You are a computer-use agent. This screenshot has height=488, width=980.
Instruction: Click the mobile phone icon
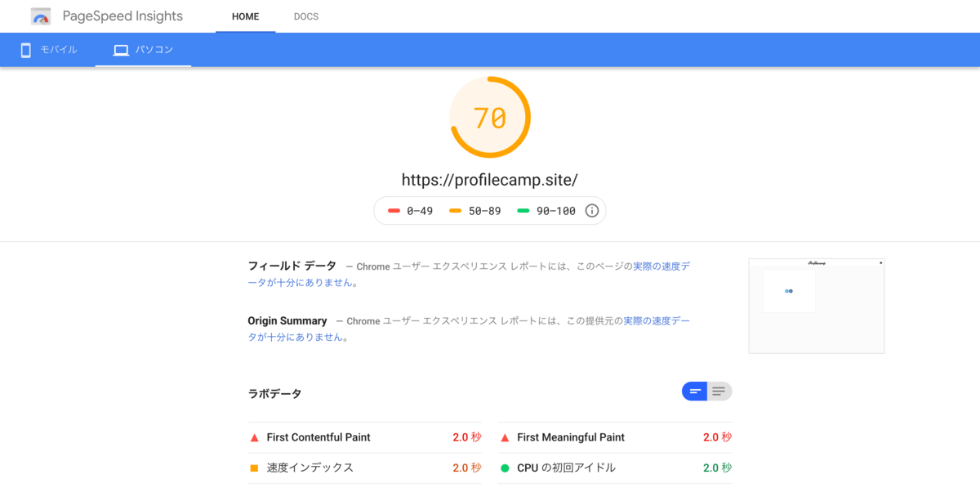(x=25, y=51)
